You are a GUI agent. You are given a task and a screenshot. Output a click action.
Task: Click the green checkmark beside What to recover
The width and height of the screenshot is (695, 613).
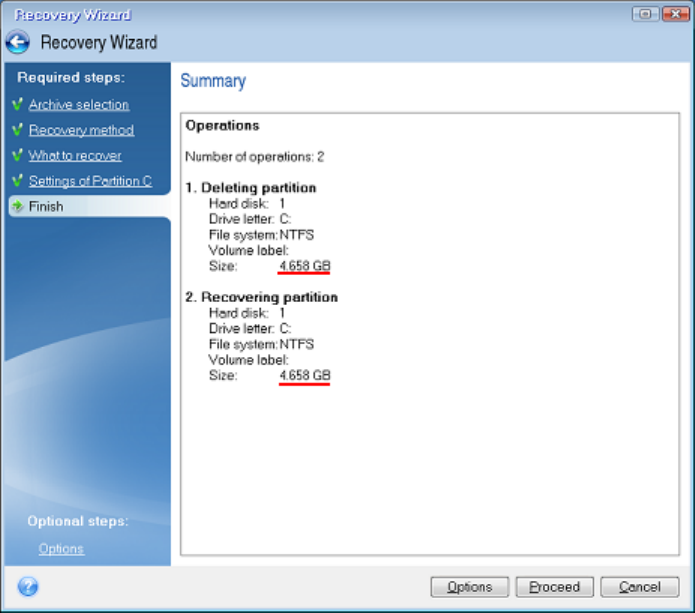click(17, 156)
